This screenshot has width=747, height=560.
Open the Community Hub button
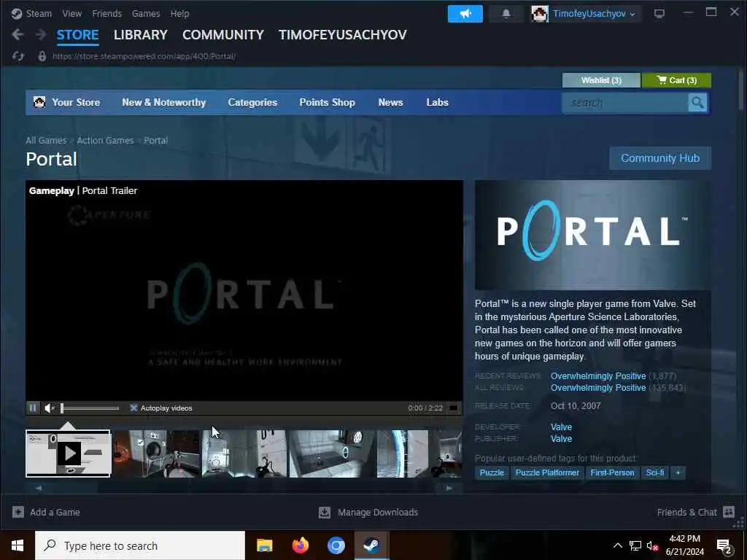tap(660, 158)
